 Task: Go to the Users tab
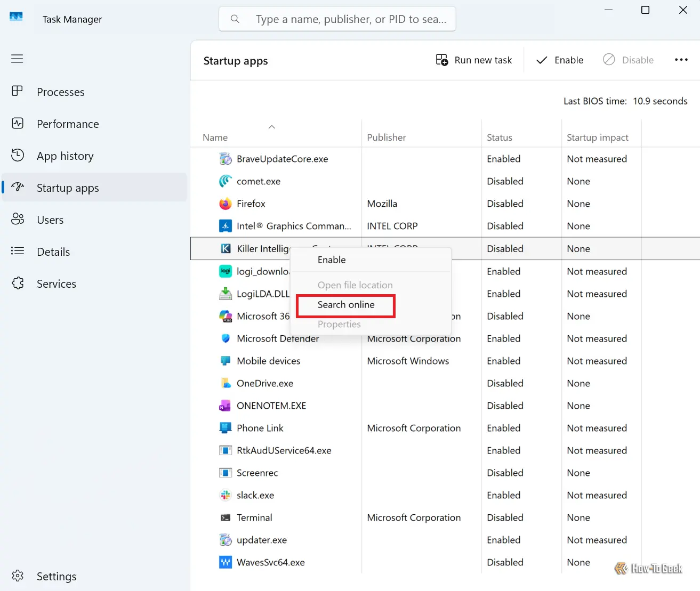[95, 220]
